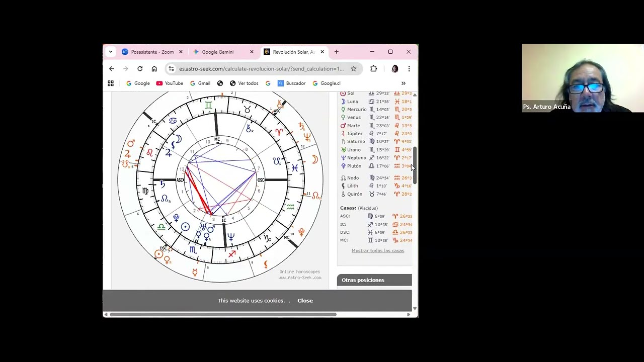Viewport: 644px width, 362px height.
Task: Click the Mercurio glyph in planet list
Action: (343, 110)
